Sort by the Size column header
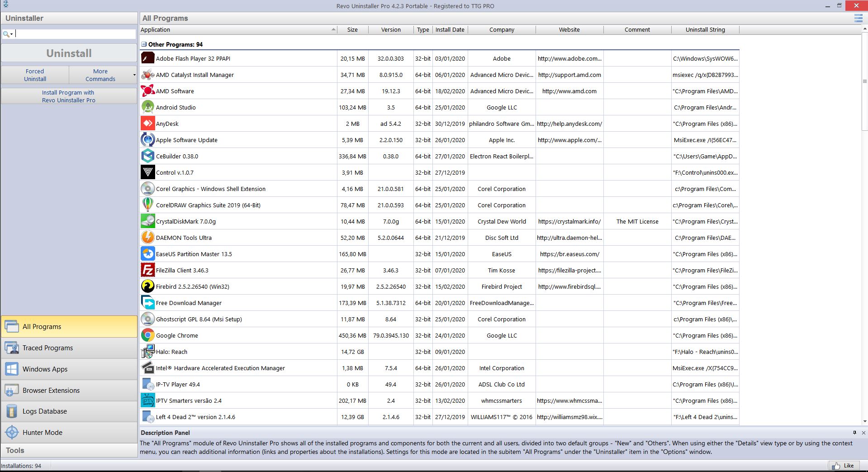The image size is (868, 472). 352,29
